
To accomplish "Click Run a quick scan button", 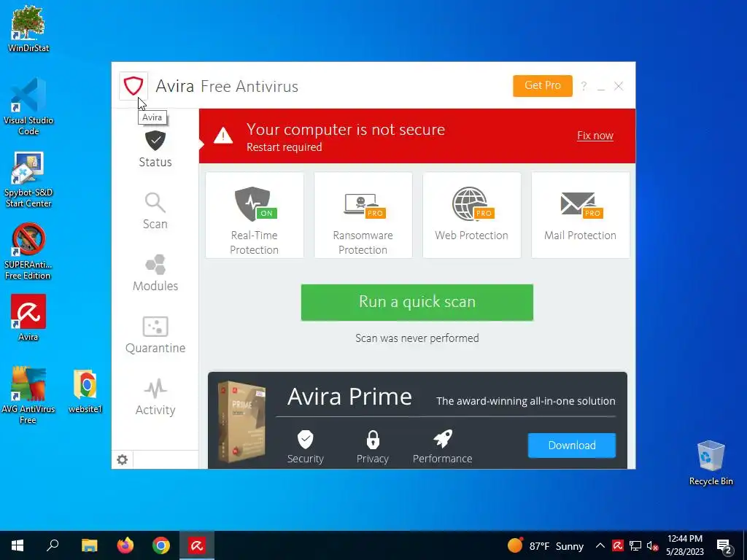I will 417,303.
